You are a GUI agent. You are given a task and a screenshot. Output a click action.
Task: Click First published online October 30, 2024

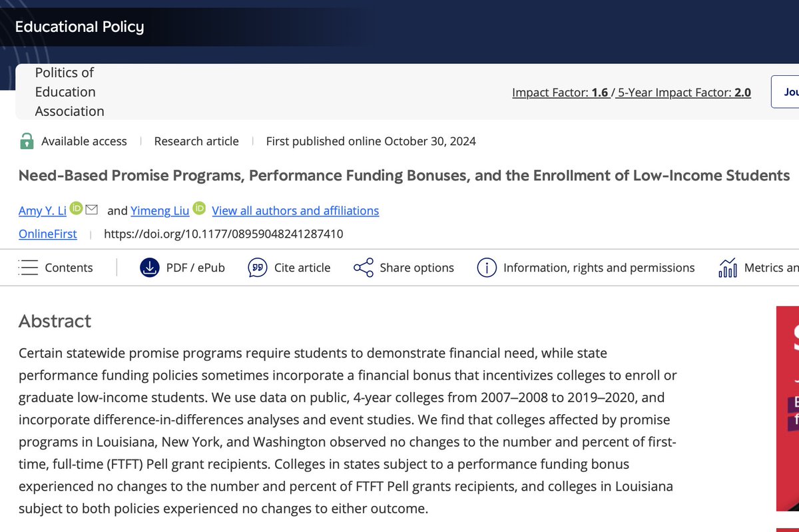[x=371, y=141]
